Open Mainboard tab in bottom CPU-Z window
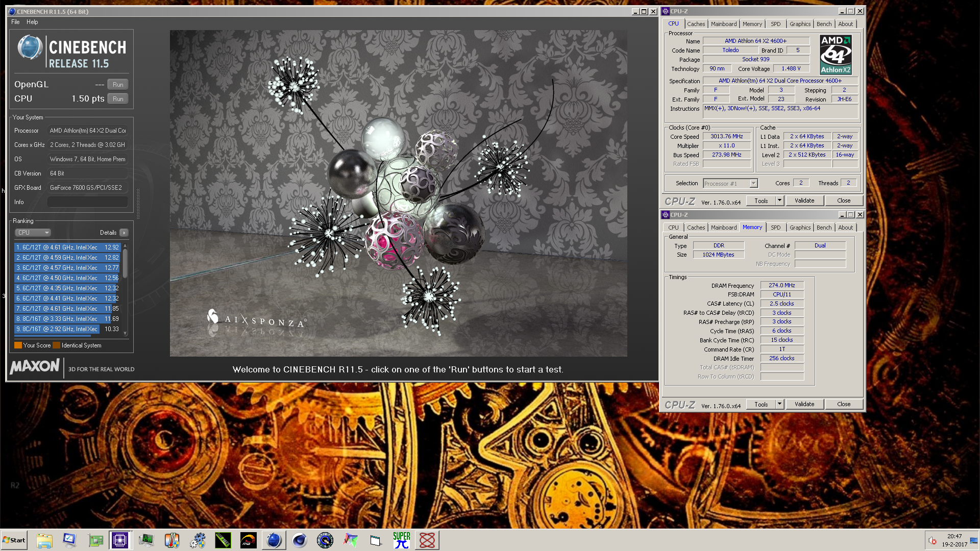The height and width of the screenshot is (551, 980). click(x=724, y=228)
